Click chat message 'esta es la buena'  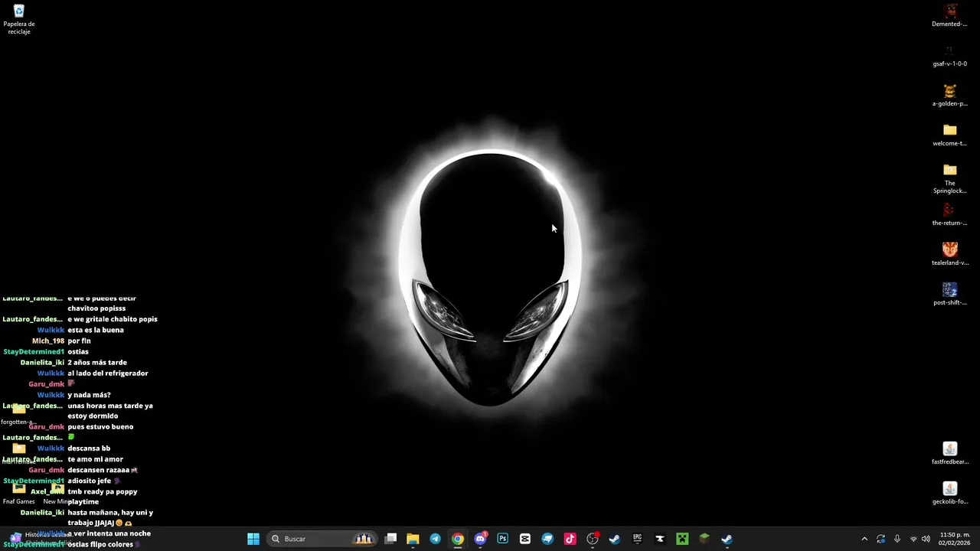point(96,330)
